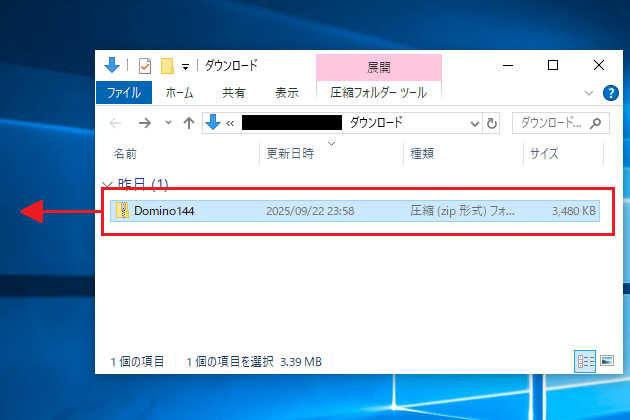Screen dimensions: 630x420
Task: Sort files by サイズ column header
Action: click(x=545, y=155)
